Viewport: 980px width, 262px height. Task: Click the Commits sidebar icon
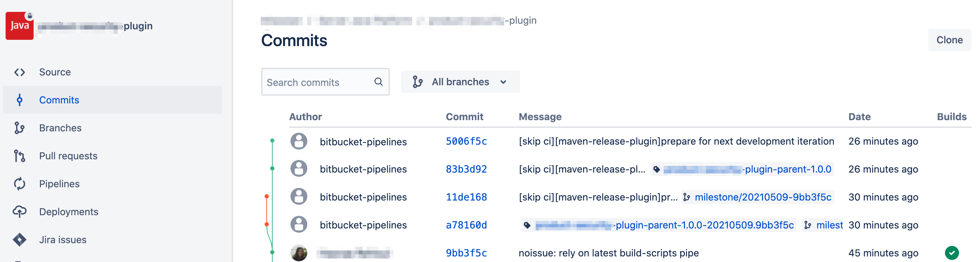click(x=19, y=100)
